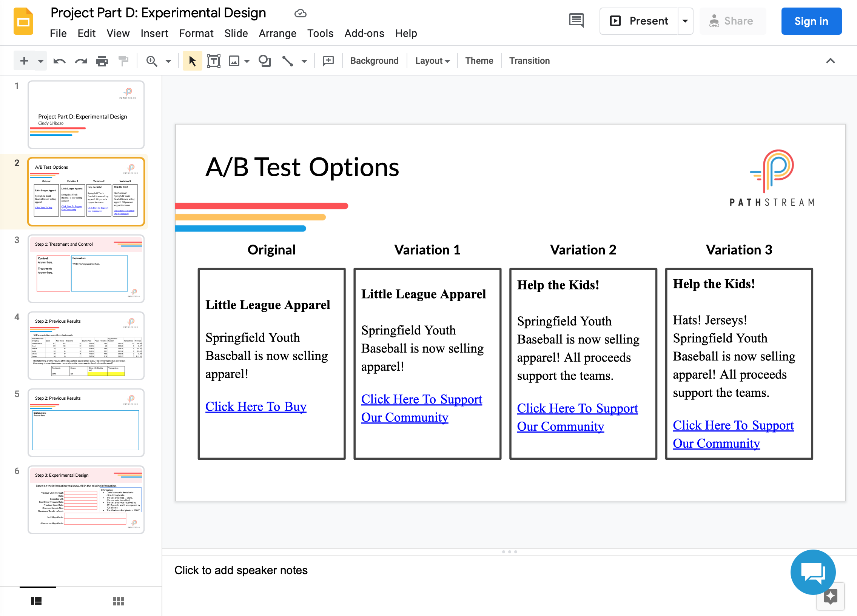This screenshot has width=857, height=616.
Task: Open the Arrange menu
Action: pyautogui.click(x=277, y=33)
